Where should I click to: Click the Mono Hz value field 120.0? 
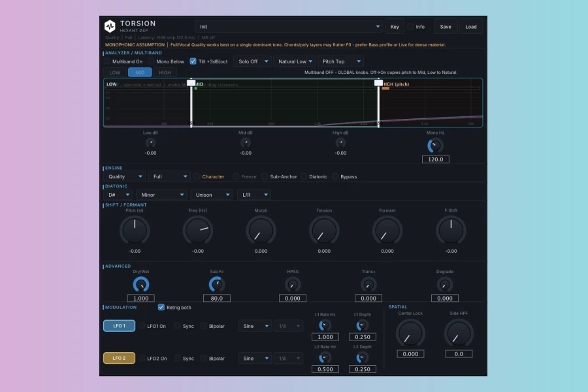pyautogui.click(x=435, y=159)
